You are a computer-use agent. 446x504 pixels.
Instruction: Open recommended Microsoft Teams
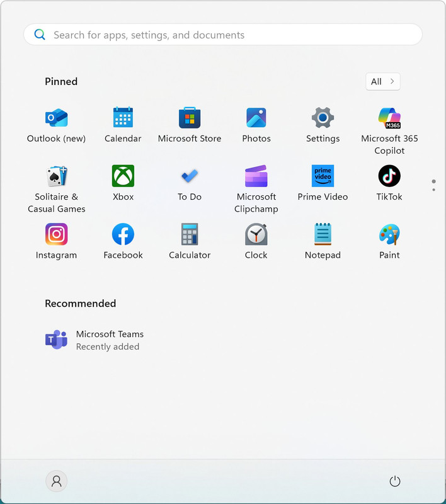pyautogui.click(x=94, y=340)
